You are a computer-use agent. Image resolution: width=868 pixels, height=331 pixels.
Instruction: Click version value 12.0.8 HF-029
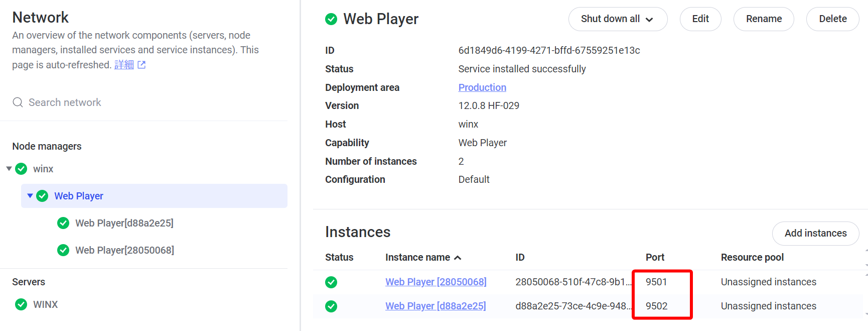(489, 105)
